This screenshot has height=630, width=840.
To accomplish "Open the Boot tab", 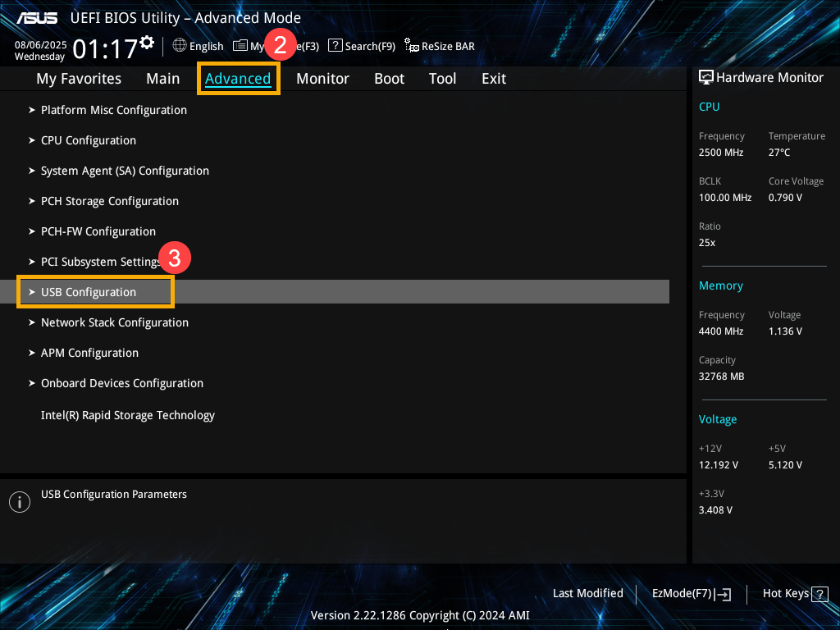I will pyautogui.click(x=389, y=79).
